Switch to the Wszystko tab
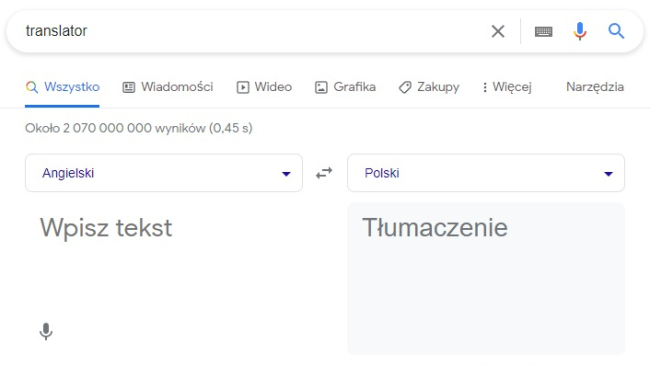Viewport: 650px width, 366px height. (63, 87)
